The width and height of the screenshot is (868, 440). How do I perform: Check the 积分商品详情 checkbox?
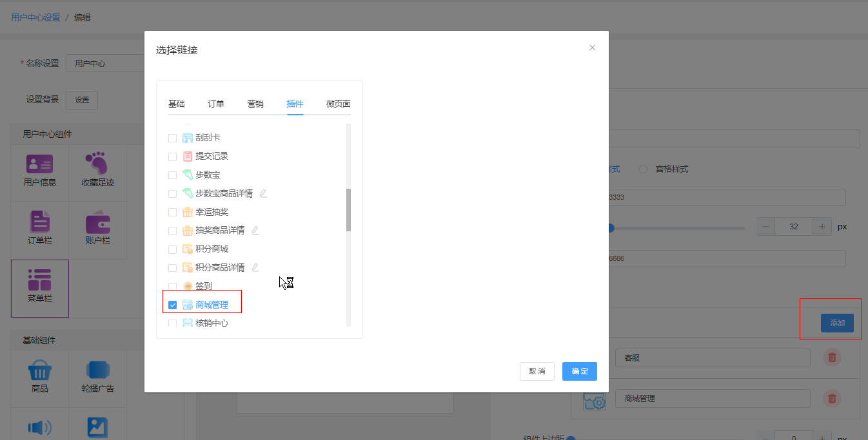172,268
